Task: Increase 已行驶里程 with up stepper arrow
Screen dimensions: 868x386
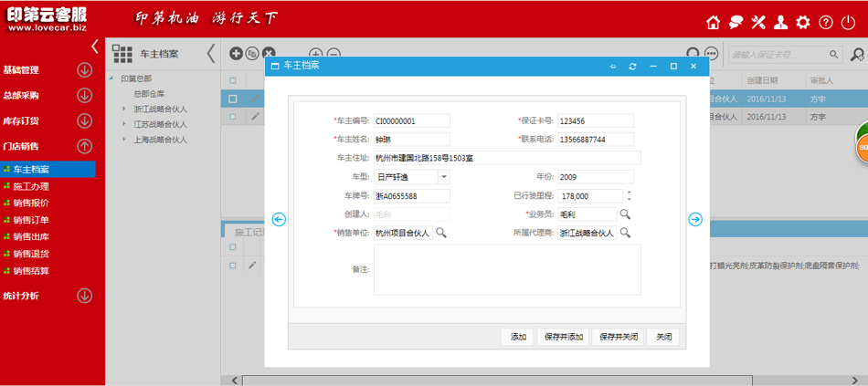Action: pos(629,193)
